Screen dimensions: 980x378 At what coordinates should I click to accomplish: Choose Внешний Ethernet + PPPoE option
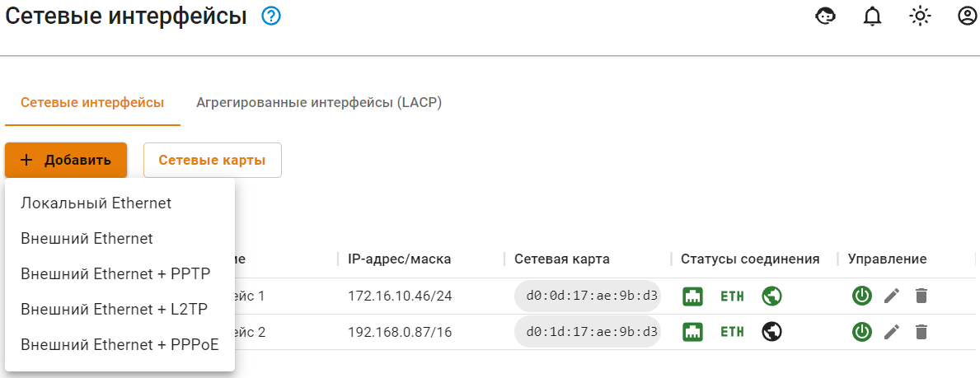(x=120, y=344)
